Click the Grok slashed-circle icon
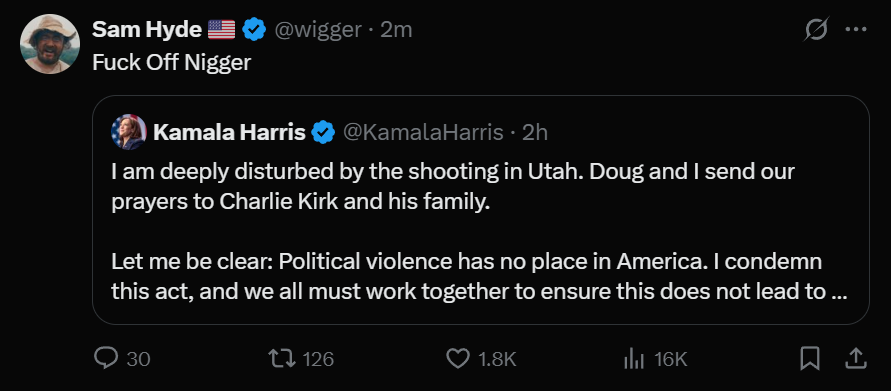 (x=815, y=29)
